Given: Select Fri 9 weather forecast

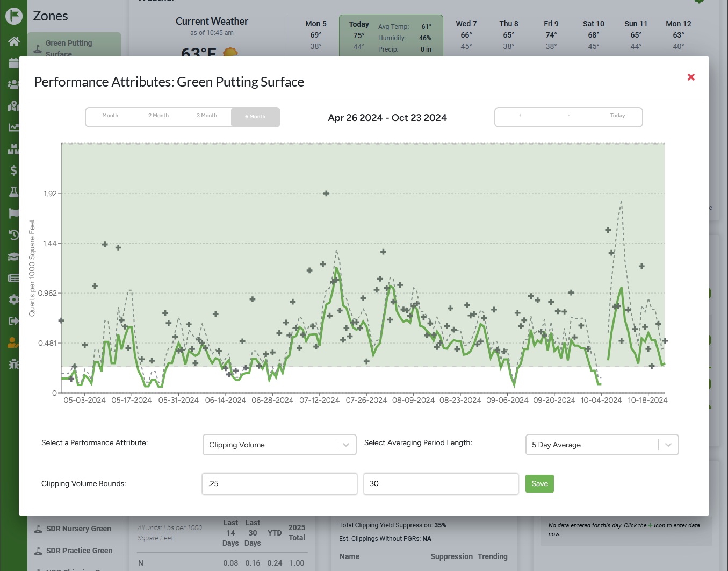Looking at the screenshot, I should pos(551,35).
